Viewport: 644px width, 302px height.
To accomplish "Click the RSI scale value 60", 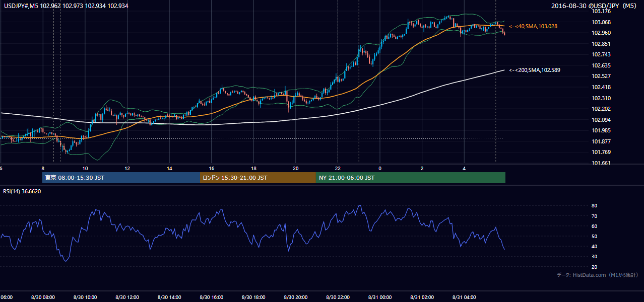I will click(595, 226).
